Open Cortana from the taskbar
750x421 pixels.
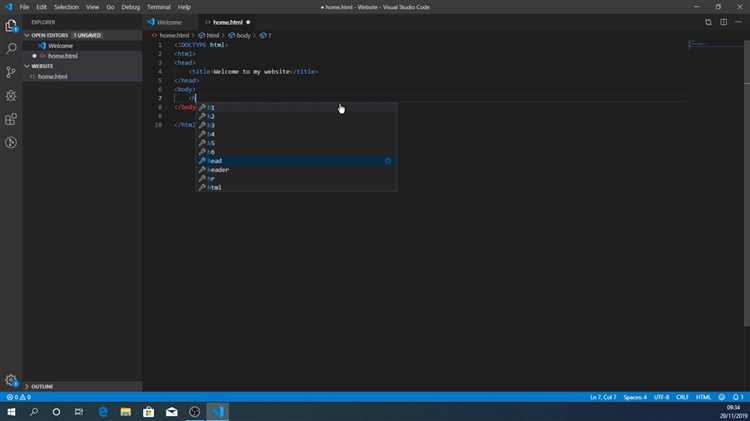click(56, 412)
